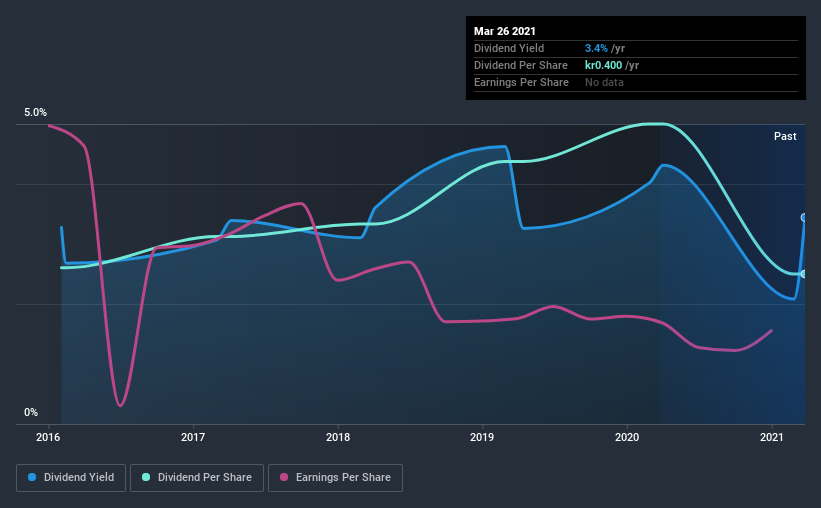Viewport: 821px width, 508px height.
Task: Toggle the Earnings Per Share legend button
Action: coord(335,478)
